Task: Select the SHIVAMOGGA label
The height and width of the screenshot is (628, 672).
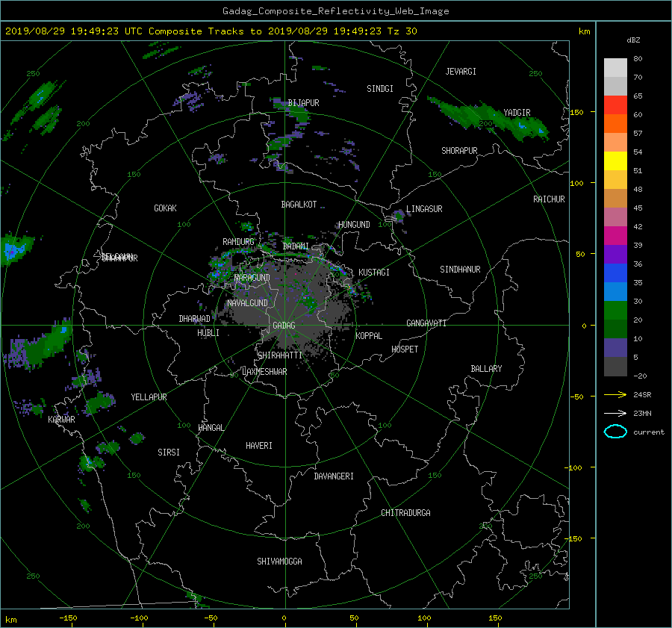Action: pyautogui.click(x=279, y=562)
